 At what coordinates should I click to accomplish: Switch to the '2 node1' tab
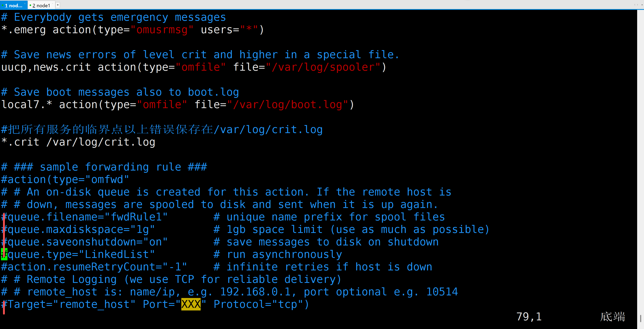41,5
